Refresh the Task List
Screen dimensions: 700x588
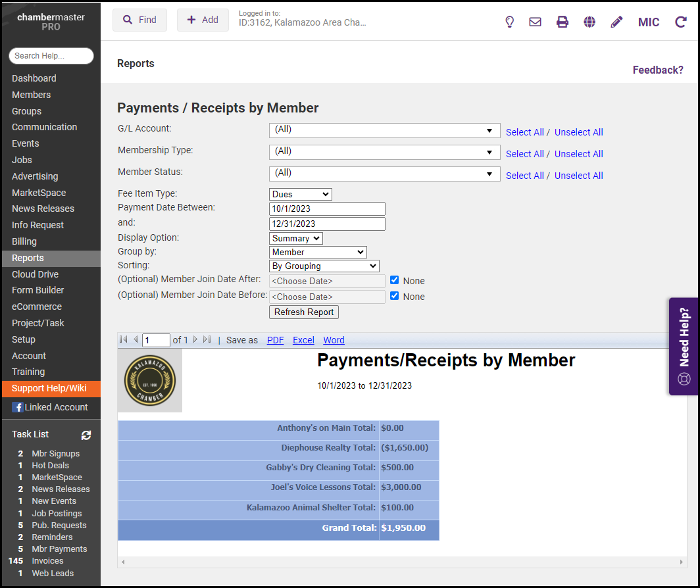coord(86,435)
